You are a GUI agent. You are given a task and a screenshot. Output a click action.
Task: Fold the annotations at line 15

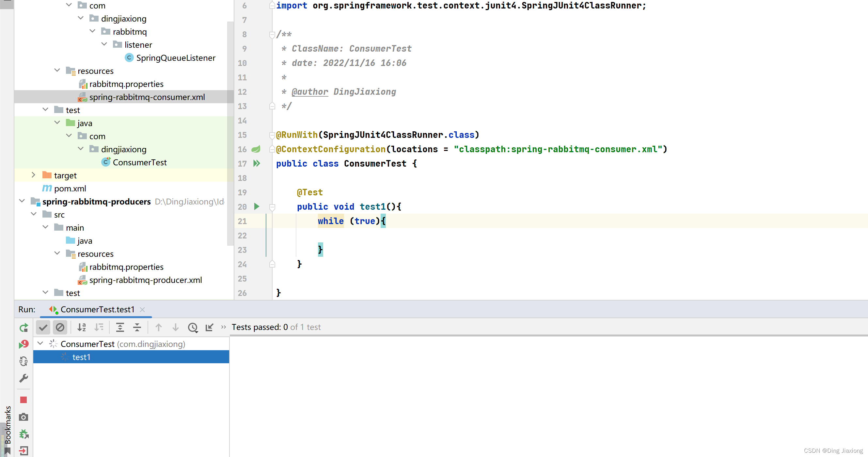272,135
